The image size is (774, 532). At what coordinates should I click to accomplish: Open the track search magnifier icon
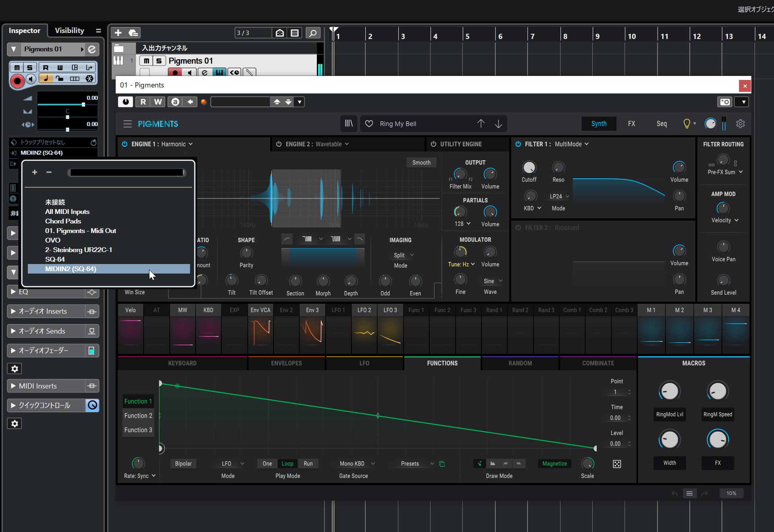click(x=313, y=33)
